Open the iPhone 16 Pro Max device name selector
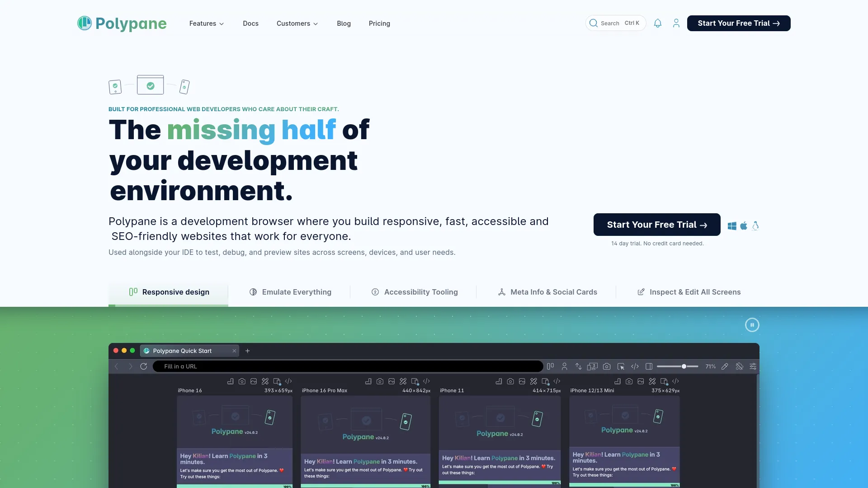This screenshot has width=868, height=488. point(325,391)
